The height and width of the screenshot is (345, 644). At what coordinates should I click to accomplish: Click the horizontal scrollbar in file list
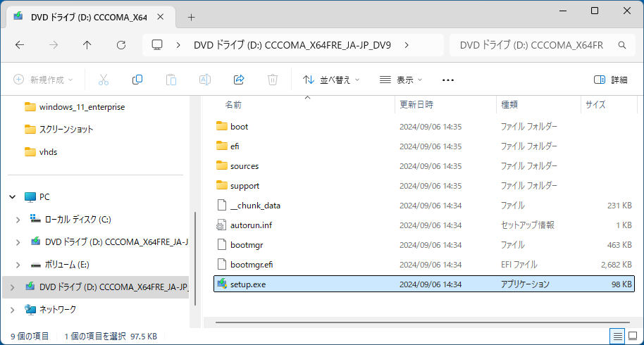point(422,322)
